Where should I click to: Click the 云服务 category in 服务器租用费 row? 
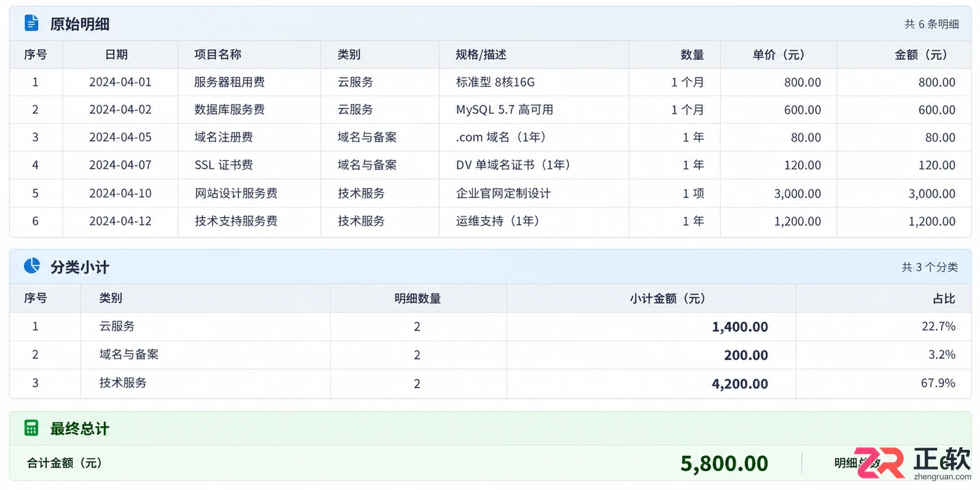[x=355, y=82]
